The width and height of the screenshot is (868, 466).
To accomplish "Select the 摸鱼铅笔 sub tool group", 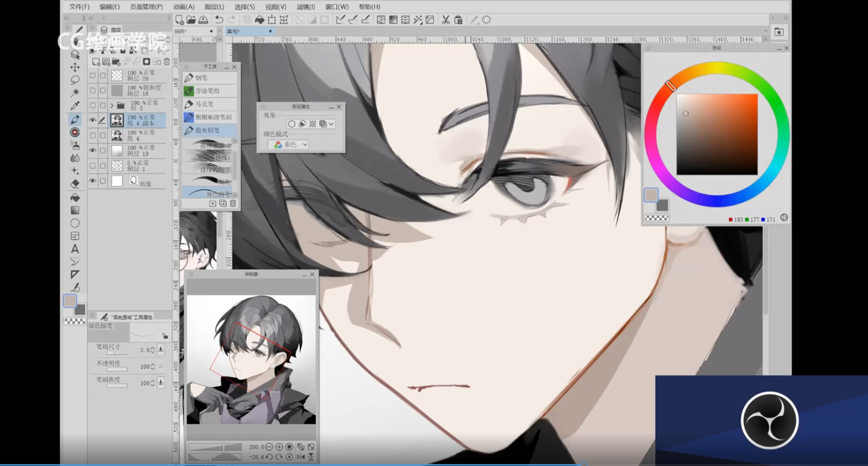I will click(210, 131).
